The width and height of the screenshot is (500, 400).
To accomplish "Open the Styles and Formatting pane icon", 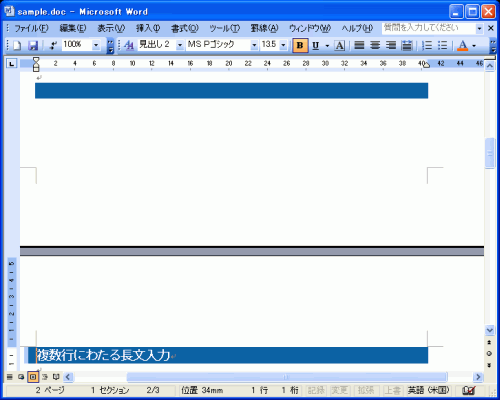I will pyautogui.click(x=129, y=45).
